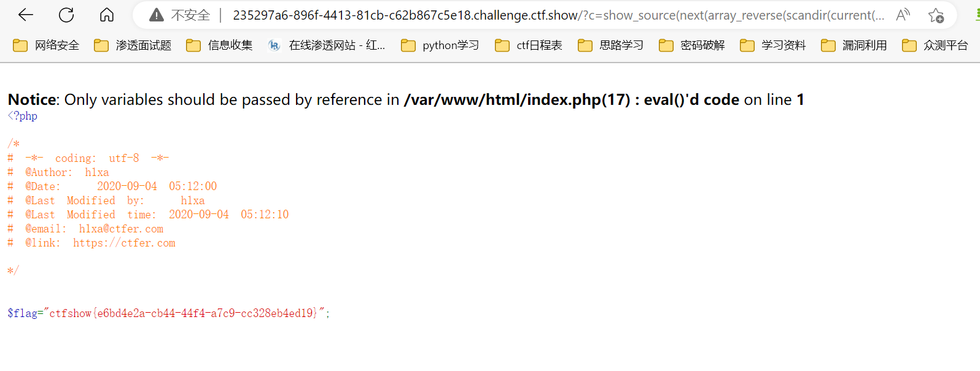Click the not-secure warning triangle icon
Image resolution: width=980 pixels, height=371 pixels.
click(157, 15)
